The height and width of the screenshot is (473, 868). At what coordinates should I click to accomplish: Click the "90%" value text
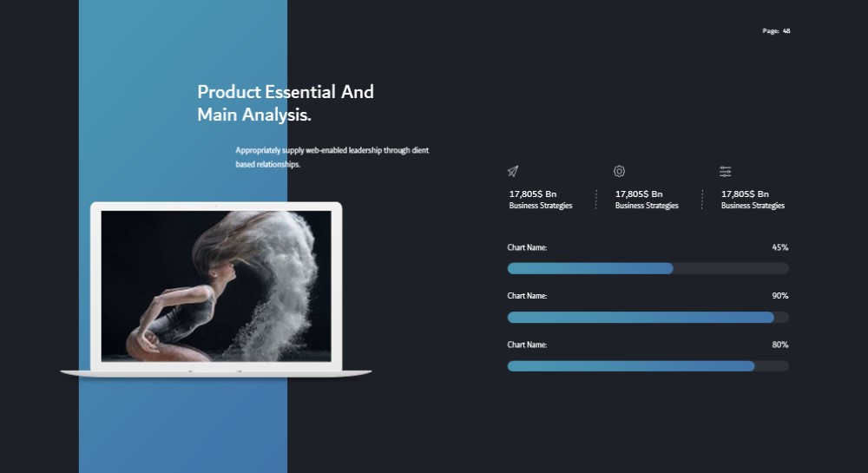pyautogui.click(x=780, y=296)
